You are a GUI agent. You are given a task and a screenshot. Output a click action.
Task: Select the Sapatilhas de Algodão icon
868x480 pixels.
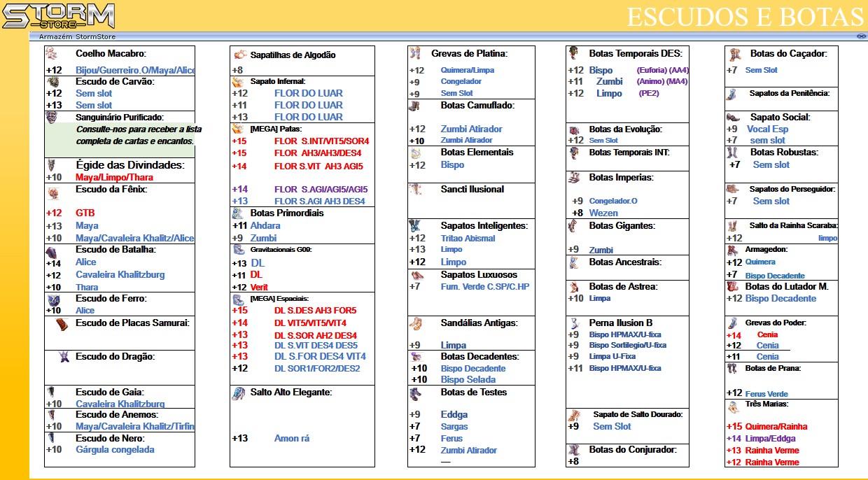[x=240, y=54]
